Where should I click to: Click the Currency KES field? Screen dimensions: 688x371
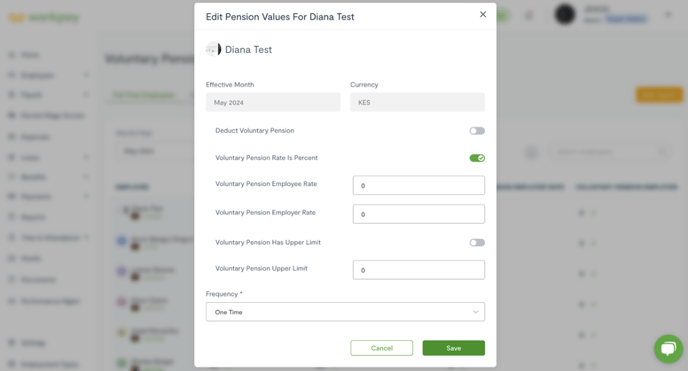pos(417,102)
